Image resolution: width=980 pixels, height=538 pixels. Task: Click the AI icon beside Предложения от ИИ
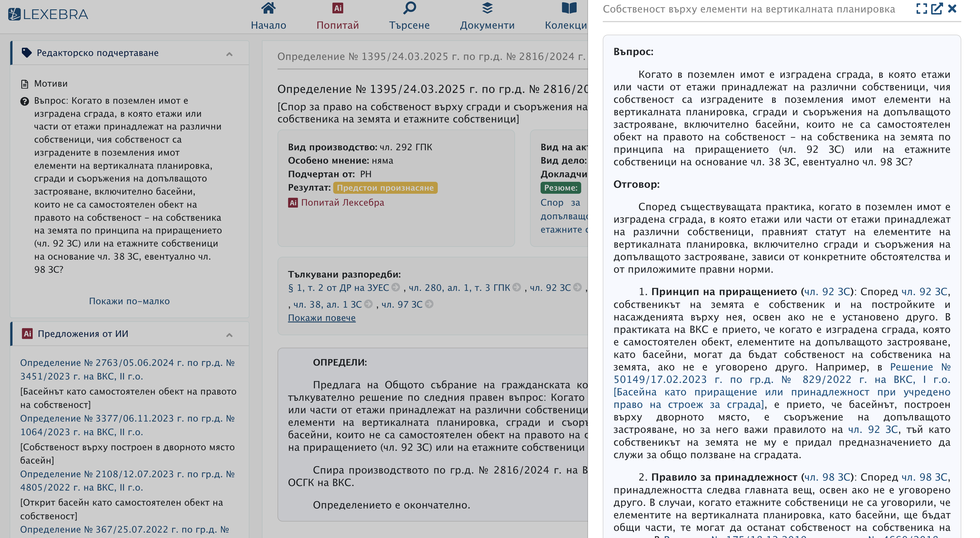tap(27, 334)
